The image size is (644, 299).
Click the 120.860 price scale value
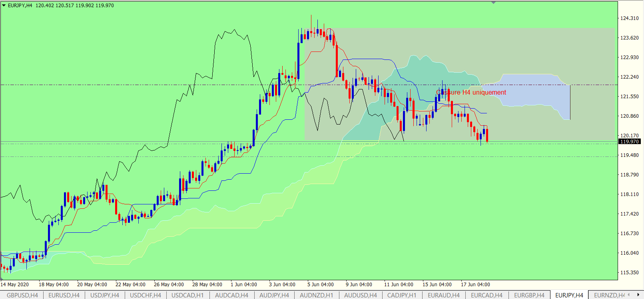tap(629, 116)
